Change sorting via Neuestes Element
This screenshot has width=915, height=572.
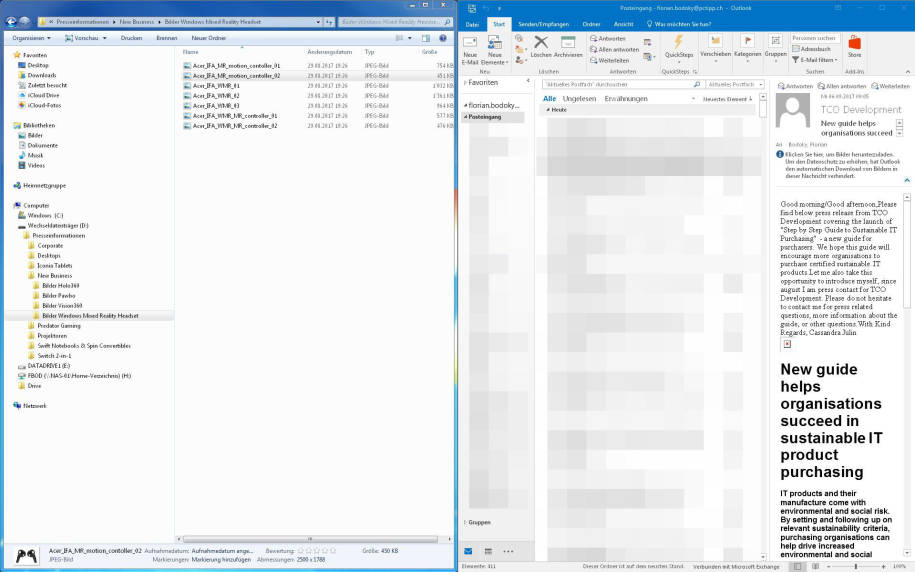click(727, 99)
